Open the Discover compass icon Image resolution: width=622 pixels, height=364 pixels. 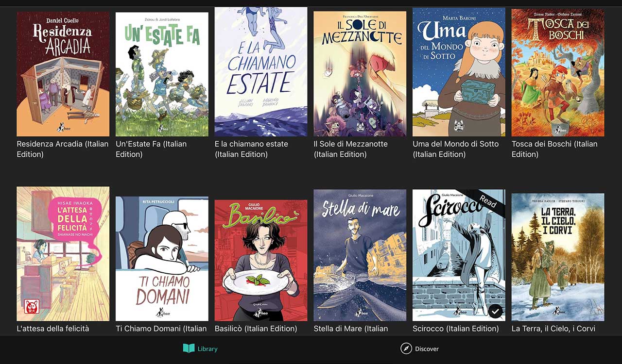(406, 348)
